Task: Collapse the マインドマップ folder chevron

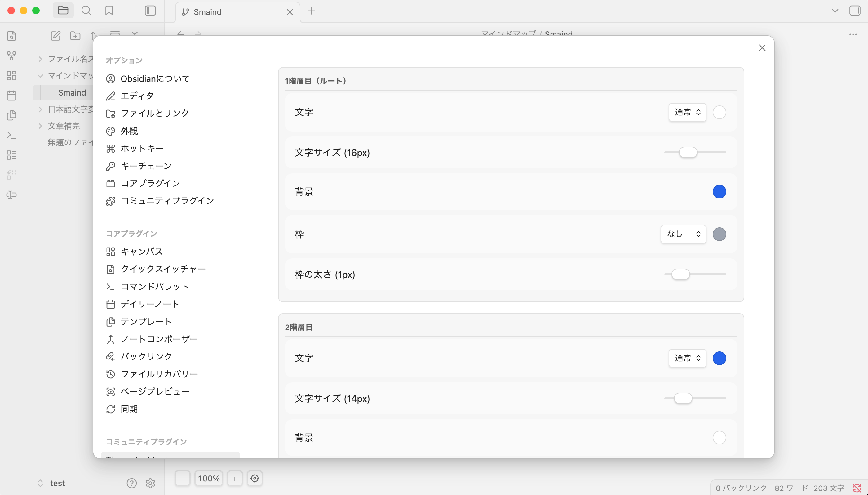Action: [40, 76]
